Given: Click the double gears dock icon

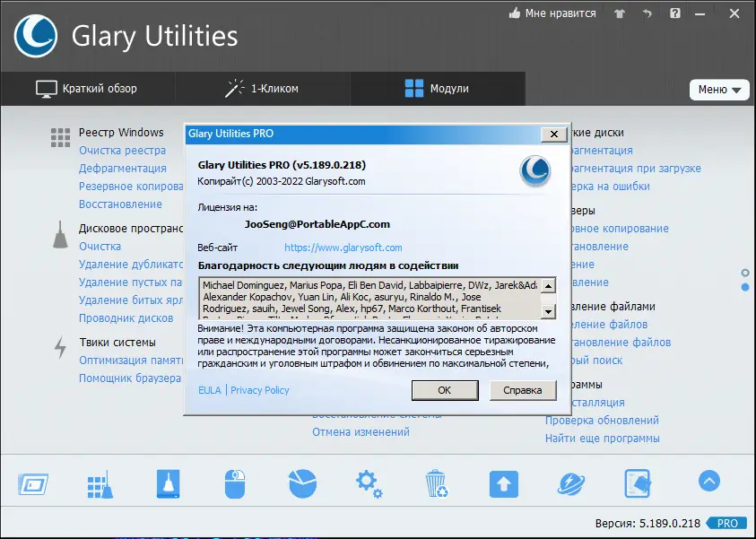Looking at the screenshot, I should click(369, 484).
